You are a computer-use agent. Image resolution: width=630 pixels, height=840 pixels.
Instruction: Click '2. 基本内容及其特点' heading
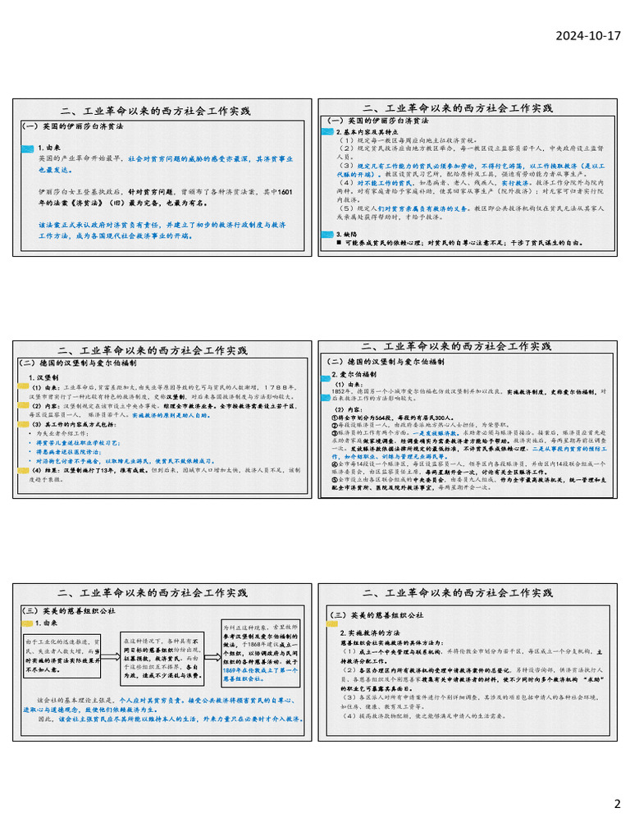pyautogui.click(x=367, y=132)
